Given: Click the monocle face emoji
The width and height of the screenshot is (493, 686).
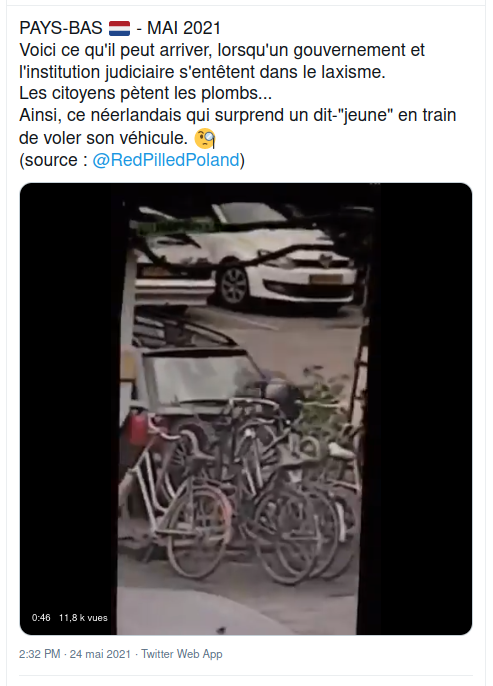Looking at the screenshot, I should pyautogui.click(x=204, y=139).
